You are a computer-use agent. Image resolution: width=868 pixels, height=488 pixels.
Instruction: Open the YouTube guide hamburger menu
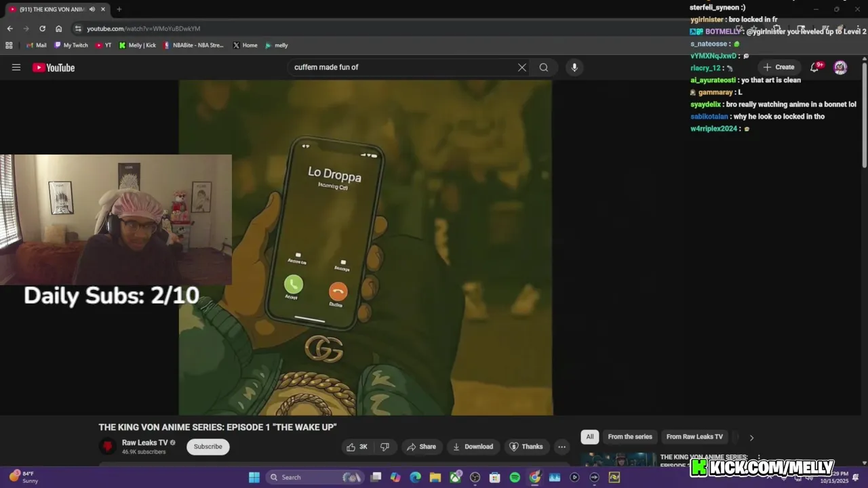(16, 67)
